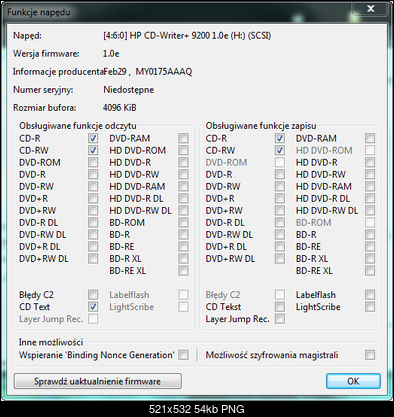Toggle DVD-RAM checkbox in read functions
Screen dimensions: 394x417
[183, 138]
